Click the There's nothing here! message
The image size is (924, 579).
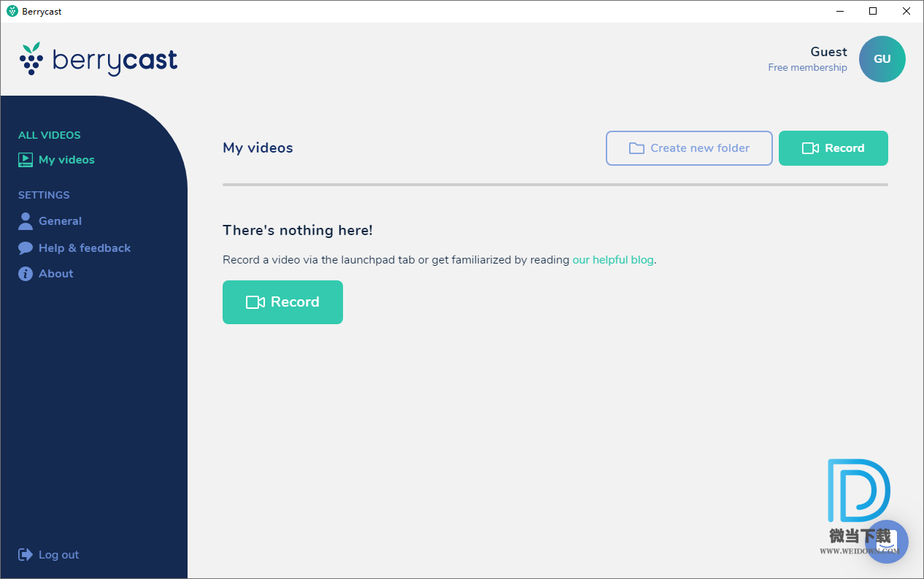pos(298,231)
